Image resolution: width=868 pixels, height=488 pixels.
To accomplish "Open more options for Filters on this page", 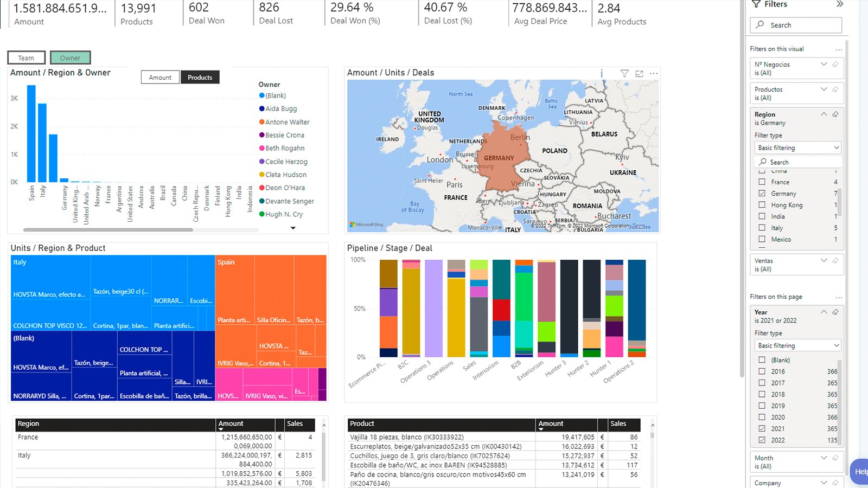I will 839,297.
